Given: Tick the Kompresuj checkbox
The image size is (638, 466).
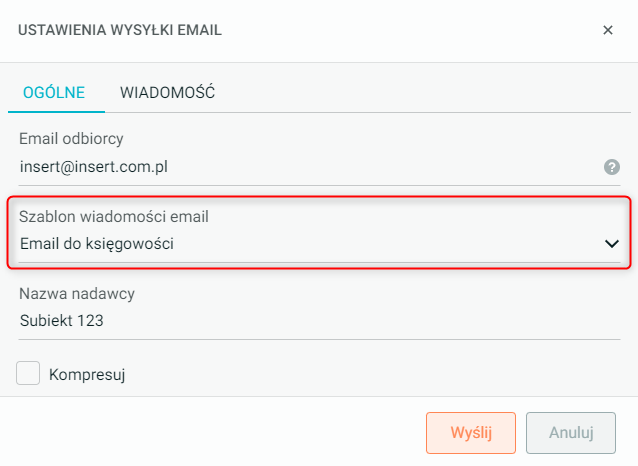Looking at the screenshot, I should tap(29, 374).
